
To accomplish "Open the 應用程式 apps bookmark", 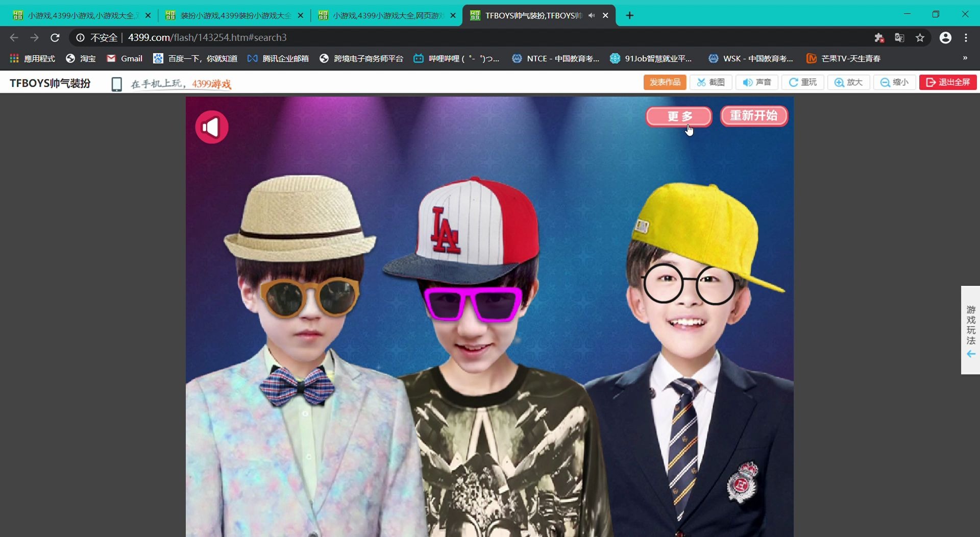I will click(32, 58).
